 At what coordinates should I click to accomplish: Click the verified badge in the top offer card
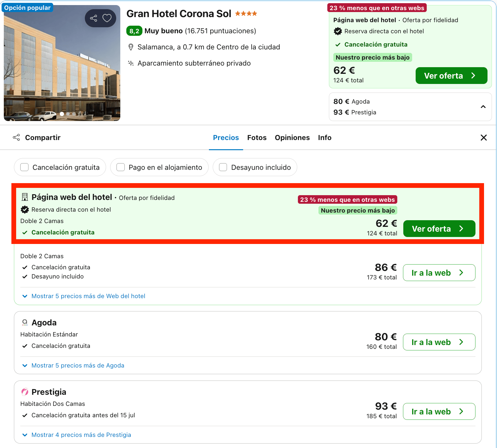[338, 31]
